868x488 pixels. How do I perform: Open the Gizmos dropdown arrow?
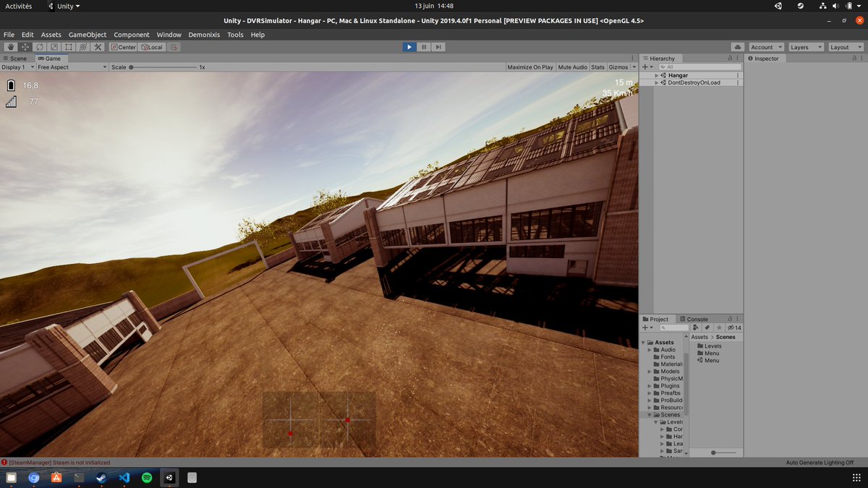634,67
